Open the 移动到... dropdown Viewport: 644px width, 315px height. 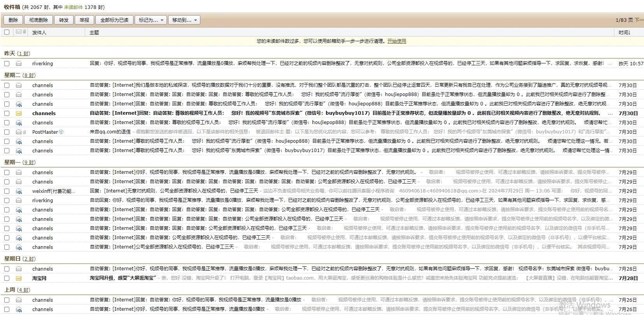coord(184,20)
